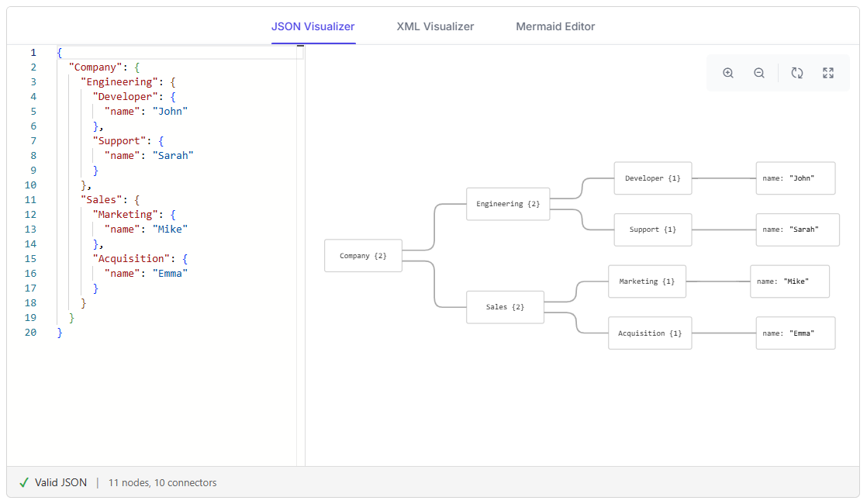
Task: Click the zoom out magnifier icon
Action: [759, 73]
